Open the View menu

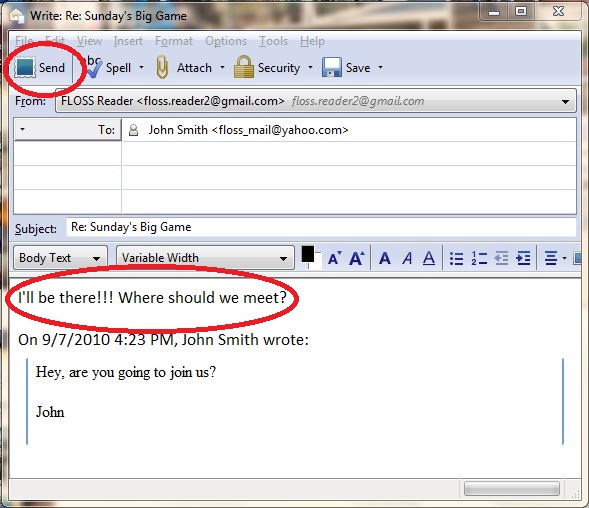(x=89, y=41)
